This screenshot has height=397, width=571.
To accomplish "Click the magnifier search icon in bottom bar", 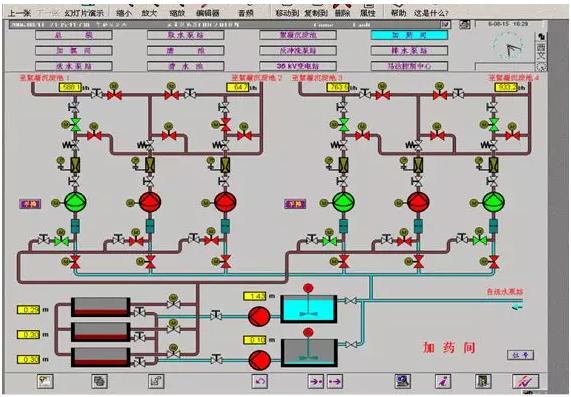I will click(403, 381).
